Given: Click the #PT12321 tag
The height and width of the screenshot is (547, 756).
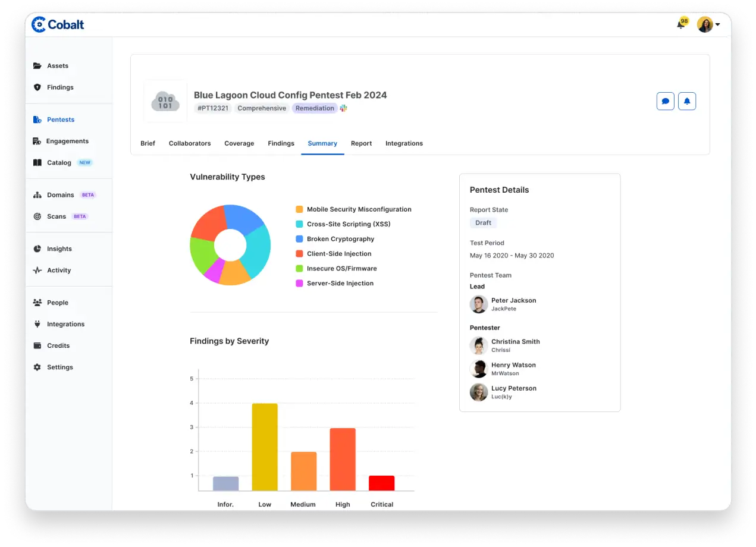Looking at the screenshot, I should point(213,108).
